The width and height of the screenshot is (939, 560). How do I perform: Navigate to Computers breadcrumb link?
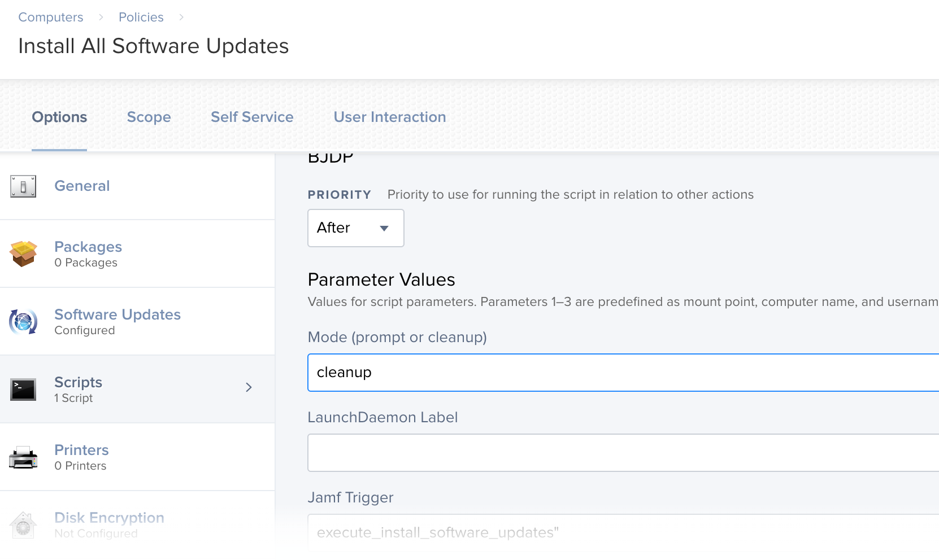51,17
